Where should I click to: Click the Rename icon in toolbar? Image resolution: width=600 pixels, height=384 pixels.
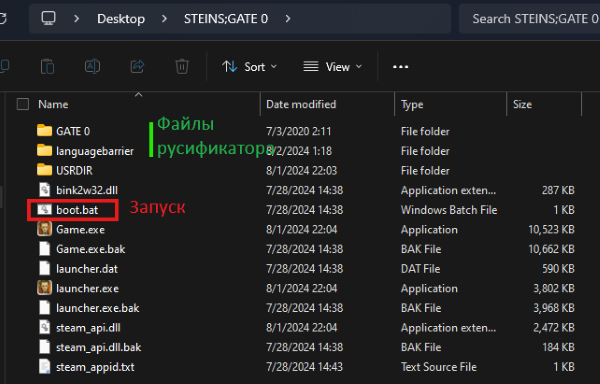pyautogui.click(x=92, y=67)
